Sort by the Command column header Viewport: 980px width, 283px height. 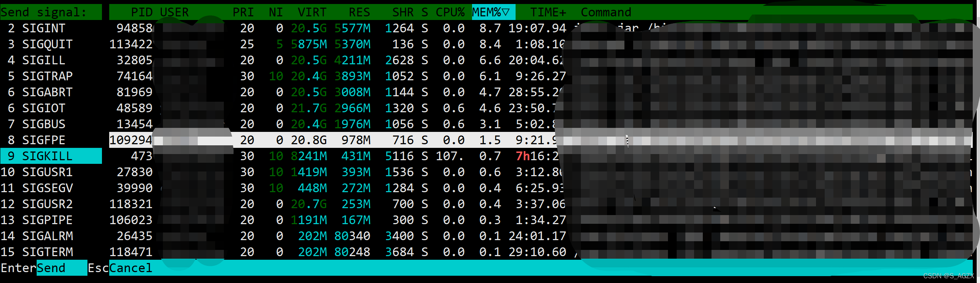point(606,12)
